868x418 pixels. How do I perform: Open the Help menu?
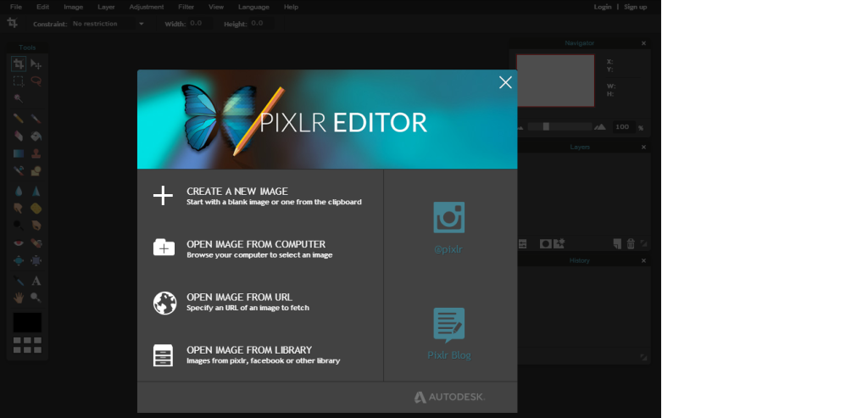click(291, 7)
